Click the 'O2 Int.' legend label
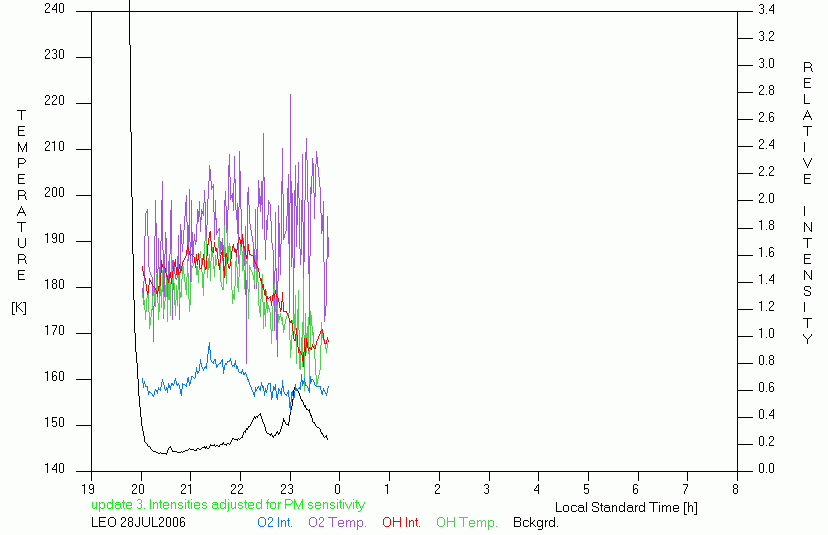The height and width of the screenshot is (535, 828). (275, 522)
